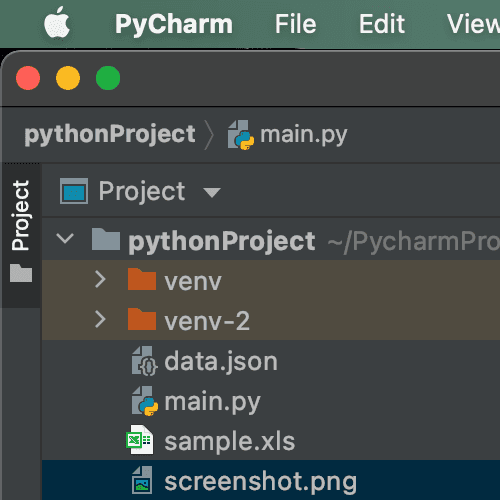Click the screenshot.png image file icon
Screen dimensions: 500x500
click(143, 480)
